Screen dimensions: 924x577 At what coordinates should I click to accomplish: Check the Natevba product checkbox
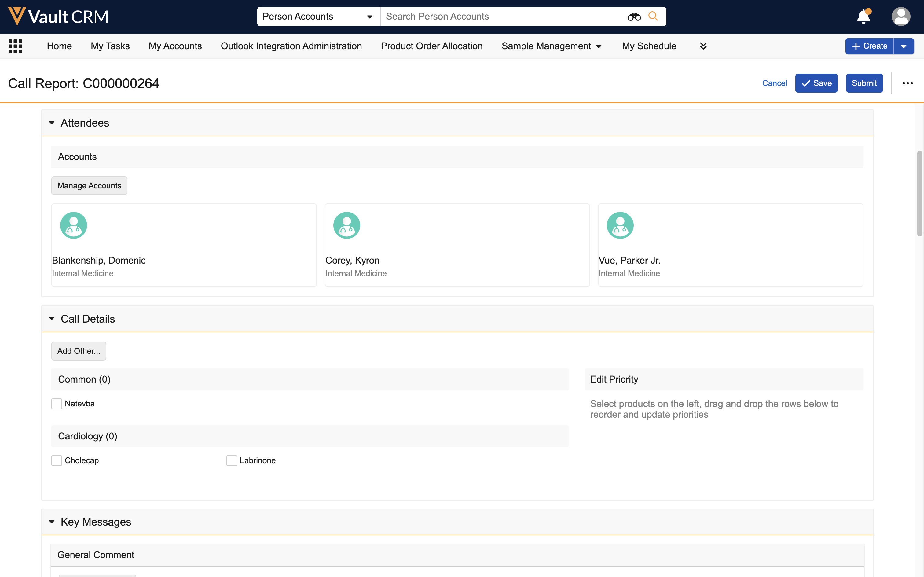click(57, 404)
